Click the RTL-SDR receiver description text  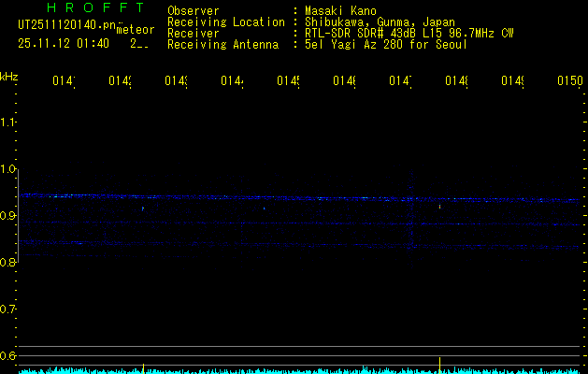tap(409, 34)
